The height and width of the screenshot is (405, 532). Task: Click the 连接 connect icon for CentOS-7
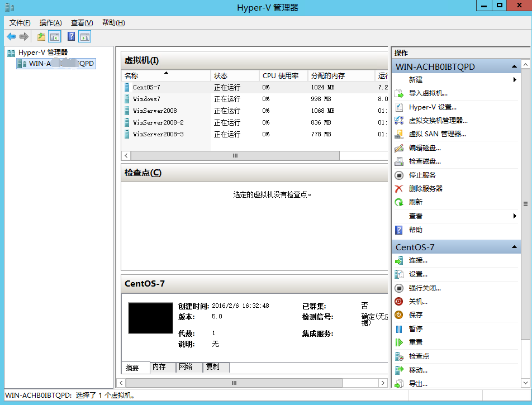click(x=399, y=260)
